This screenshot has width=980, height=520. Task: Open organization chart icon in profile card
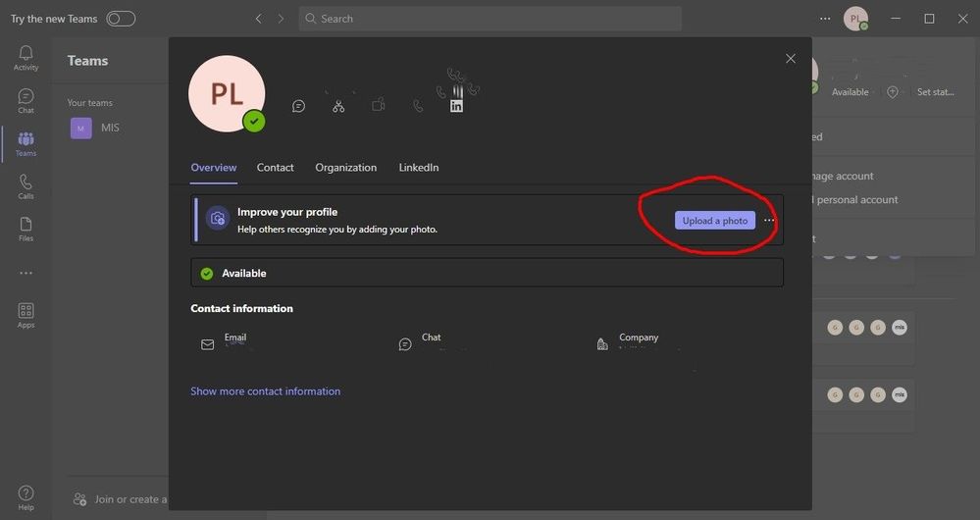[x=338, y=106]
